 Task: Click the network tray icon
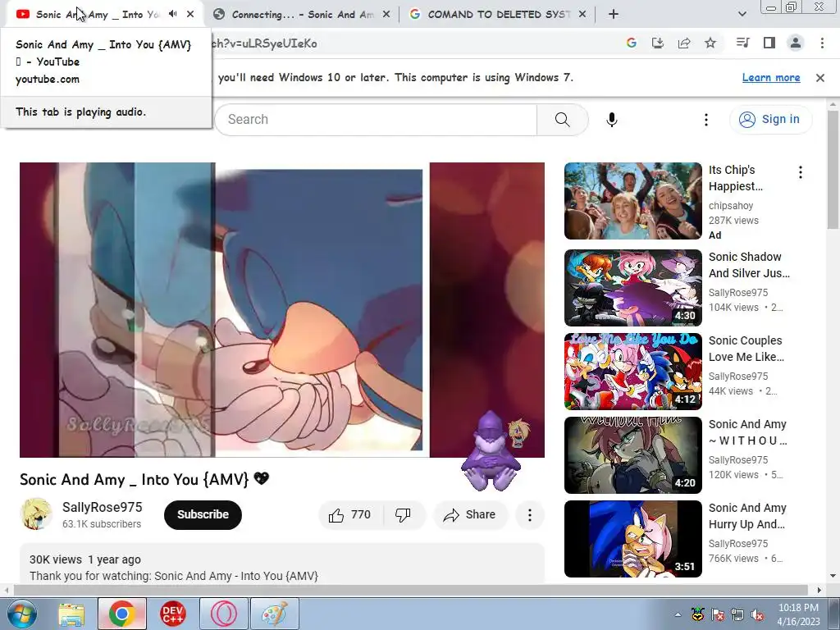pyautogui.click(x=737, y=615)
